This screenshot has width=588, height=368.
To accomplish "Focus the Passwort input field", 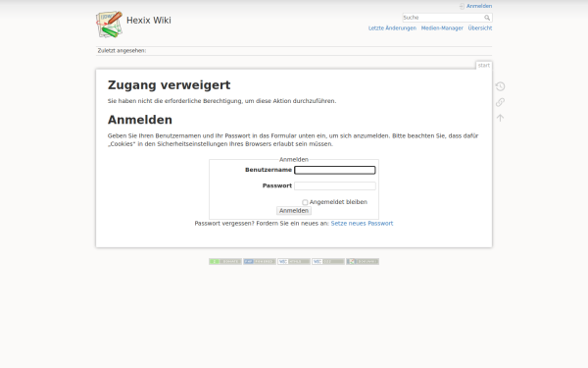I will (335, 185).
